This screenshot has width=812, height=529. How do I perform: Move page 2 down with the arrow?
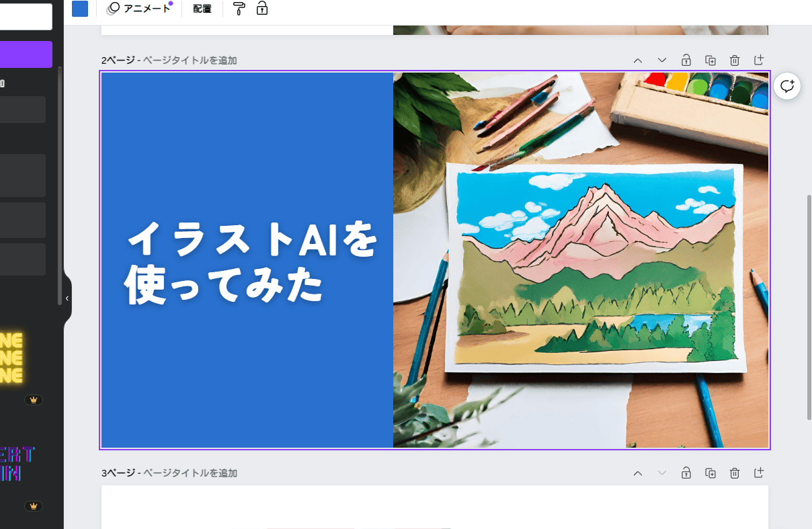pos(662,60)
